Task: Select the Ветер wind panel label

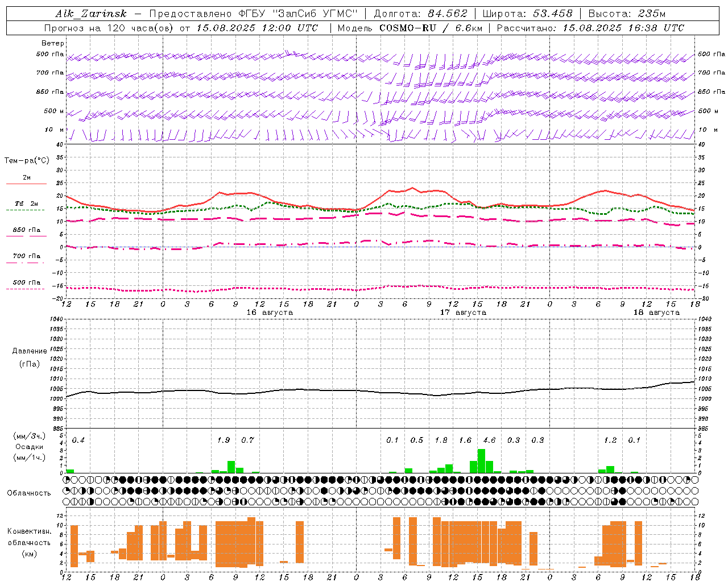Action: 53,43
